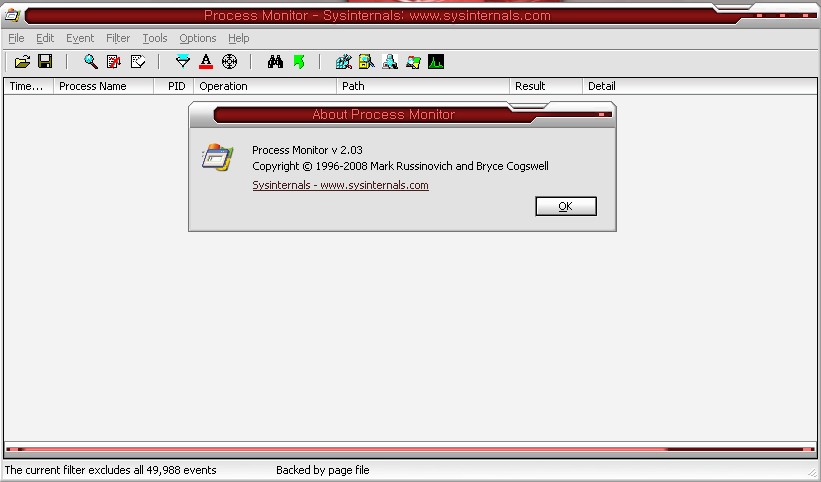
Task: Click the About Process Monitor dialog title
Action: 383,114
